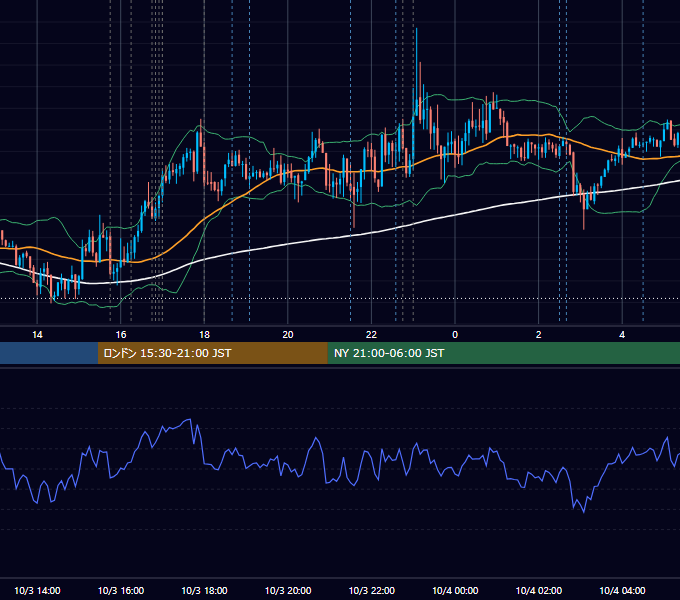Viewport: 680px width, 600px height.
Task: Click the 10/4 04:00 timestamp label
Action: point(622,590)
